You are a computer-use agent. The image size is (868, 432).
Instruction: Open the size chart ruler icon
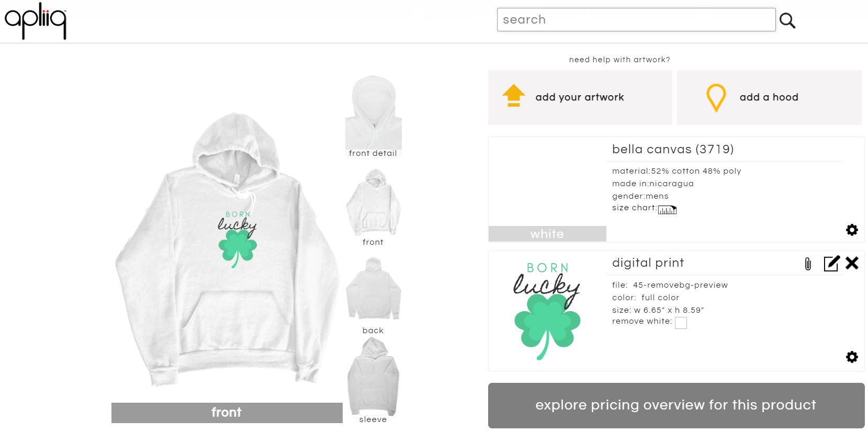668,209
